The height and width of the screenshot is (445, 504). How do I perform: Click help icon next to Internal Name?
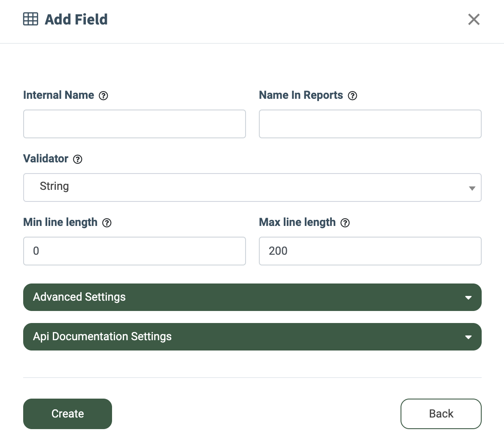[x=103, y=96]
